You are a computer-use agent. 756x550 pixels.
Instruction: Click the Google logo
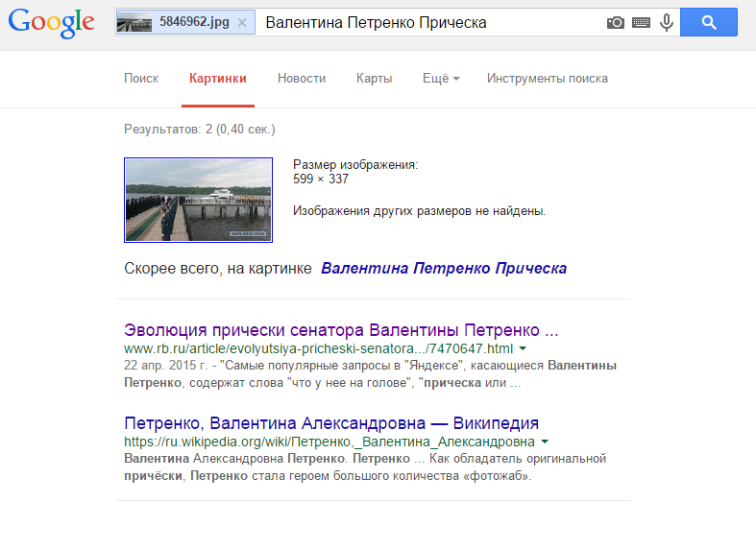[52, 23]
